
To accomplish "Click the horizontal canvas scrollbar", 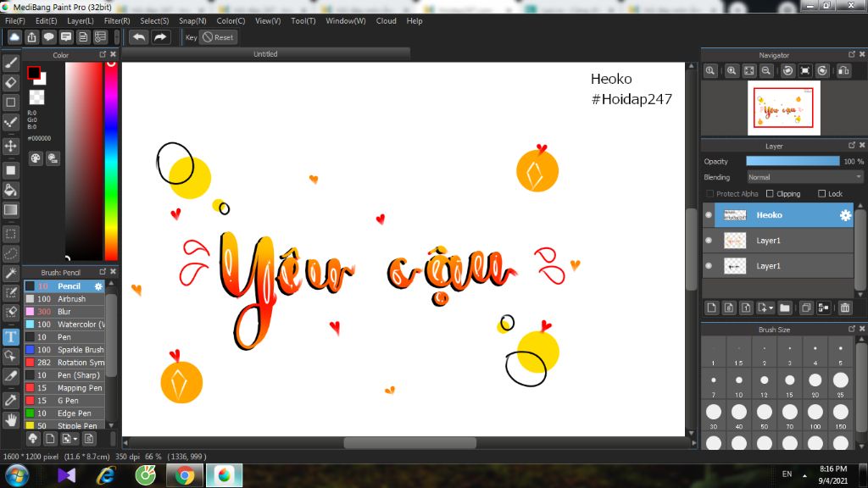I will click(x=409, y=442).
